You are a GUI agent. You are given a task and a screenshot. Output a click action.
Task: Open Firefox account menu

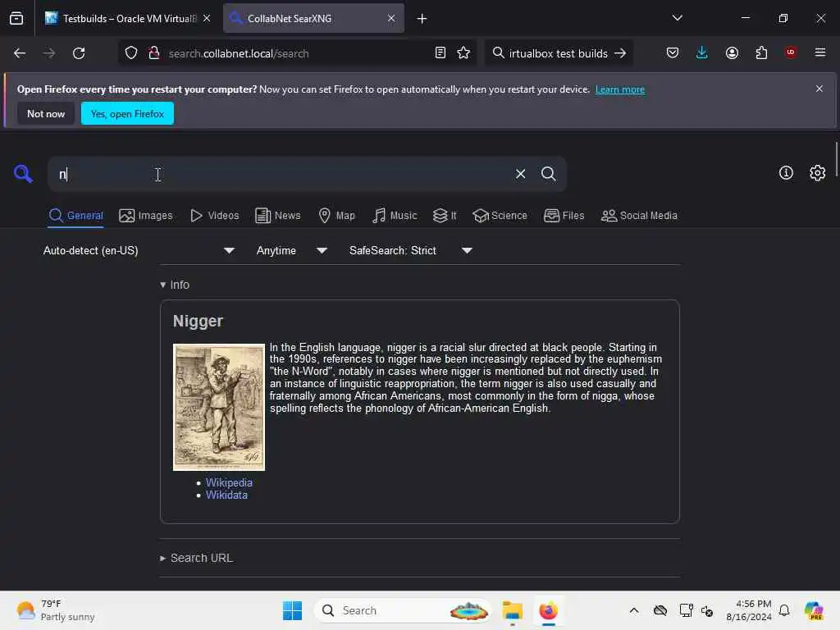tap(732, 53)
